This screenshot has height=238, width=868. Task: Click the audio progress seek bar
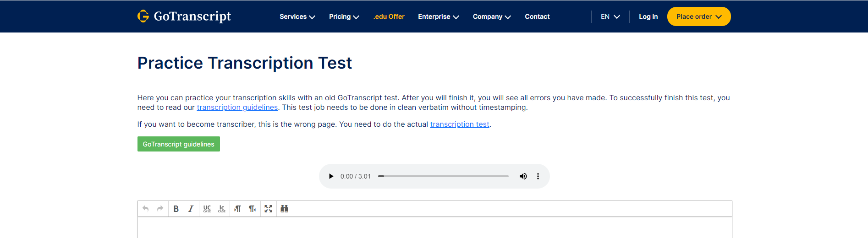point(443,176)
